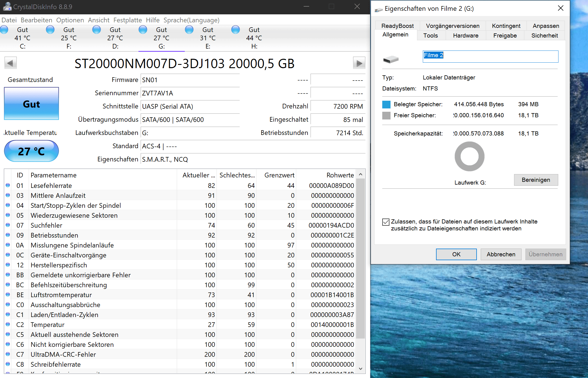
Task: Switch to the Sicherheit tab
Action: (545, 36)
